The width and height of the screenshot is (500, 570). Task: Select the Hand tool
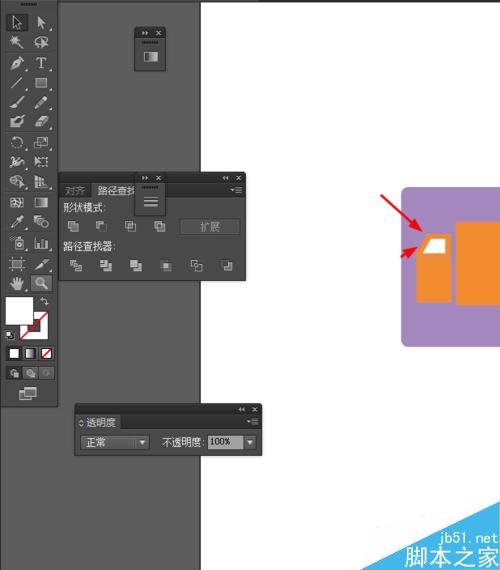(17, 283)
